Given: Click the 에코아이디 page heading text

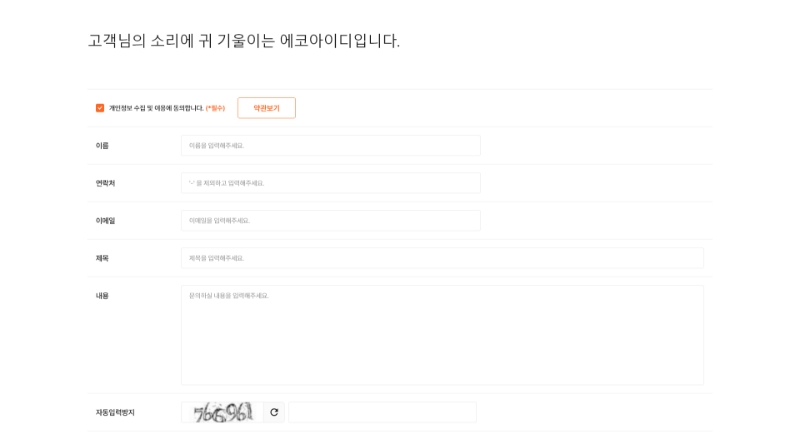Looking at the screenshot, I should pyautogui.click(x=244, y=40).
